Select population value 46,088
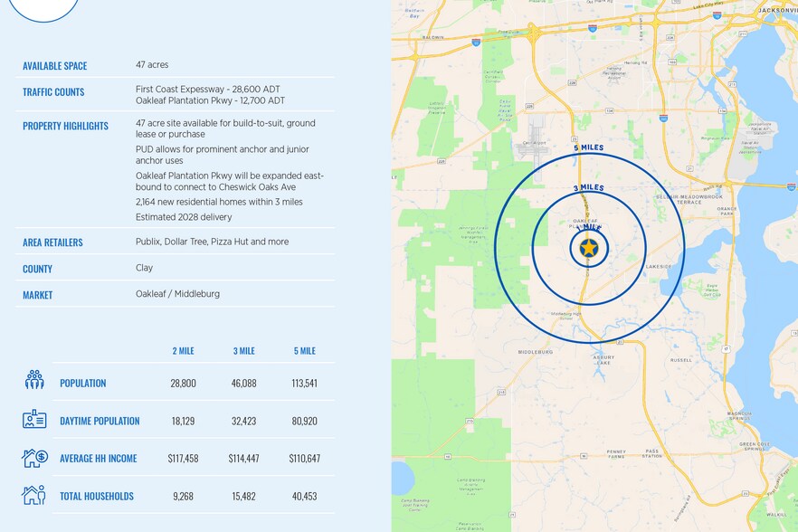 click(243, 384)
